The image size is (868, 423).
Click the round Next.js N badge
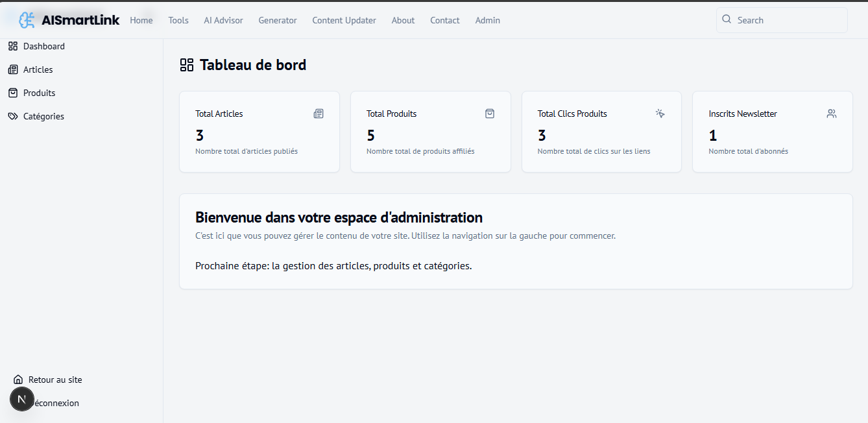[x=21, y=399]
